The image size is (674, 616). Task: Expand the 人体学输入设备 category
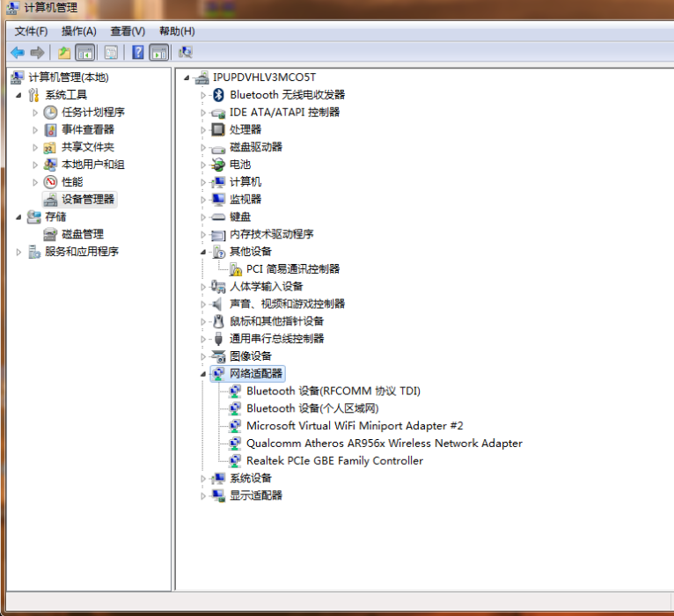tap(203, 287)
